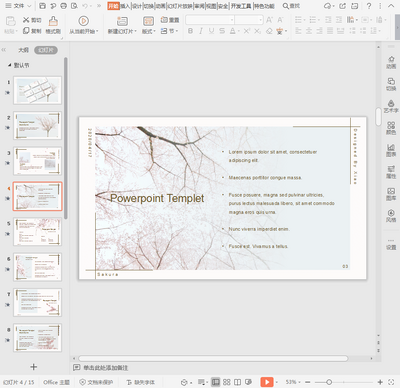
Task: Open the 设计 Design ribbon tab
Action: point(137,6)
